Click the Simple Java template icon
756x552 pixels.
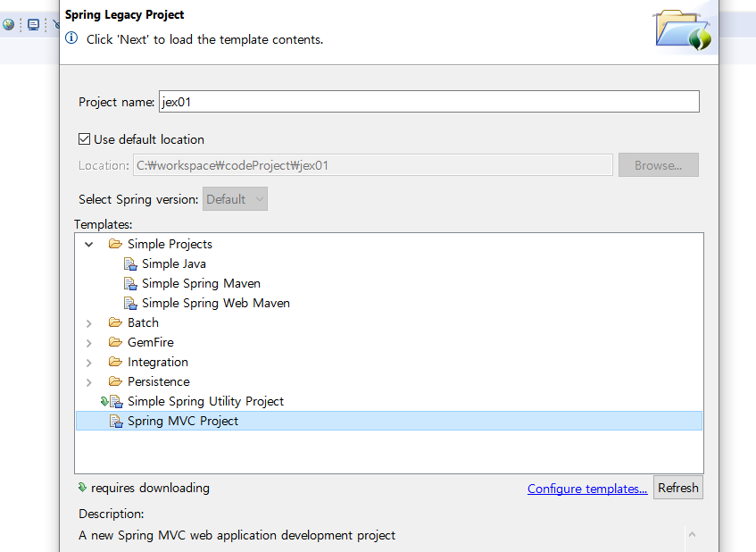point(130,263)
